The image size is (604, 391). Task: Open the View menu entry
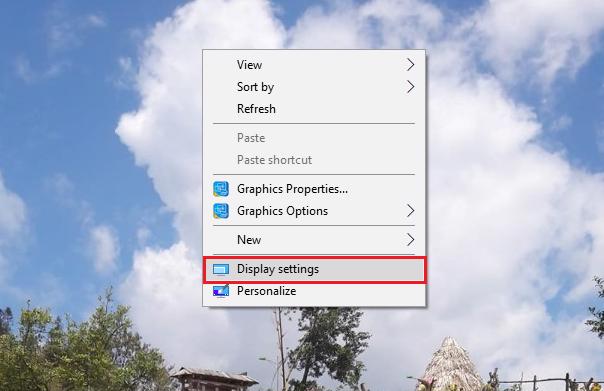pos(314,65)
